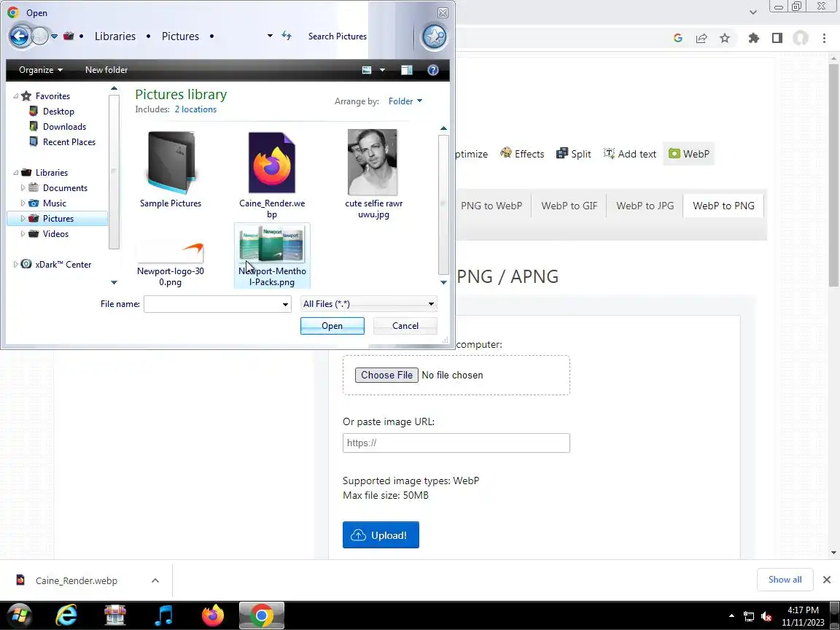Click the refresh arrows icon in address bar
Screen dimensions: 840x630
[x=287, y=36]
